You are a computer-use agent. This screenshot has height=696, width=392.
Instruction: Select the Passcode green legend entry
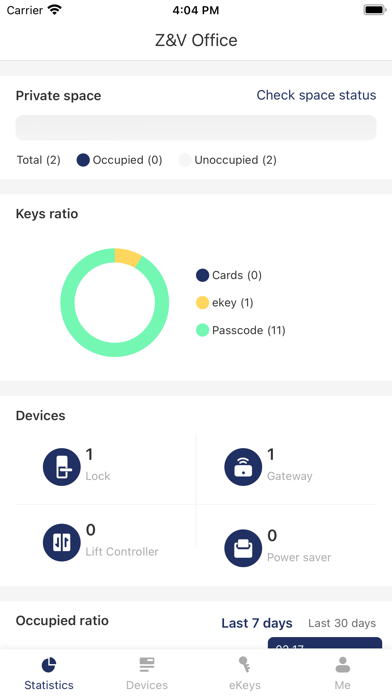pyautogui.click(x=241, y=330)
